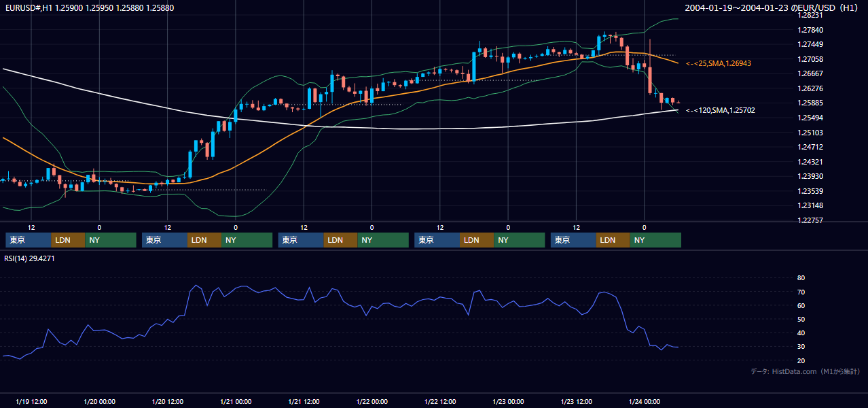Image resolution: width=868 pixels, height=408 pixels.
Task: Click price axis label 1.23930
Action: click(x=810, y=176)
